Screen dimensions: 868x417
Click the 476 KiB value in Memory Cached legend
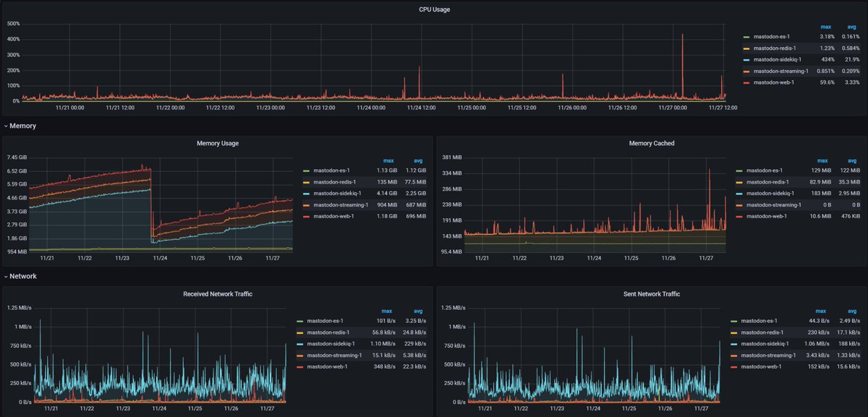pyautogui.click(x=849, y=216)
